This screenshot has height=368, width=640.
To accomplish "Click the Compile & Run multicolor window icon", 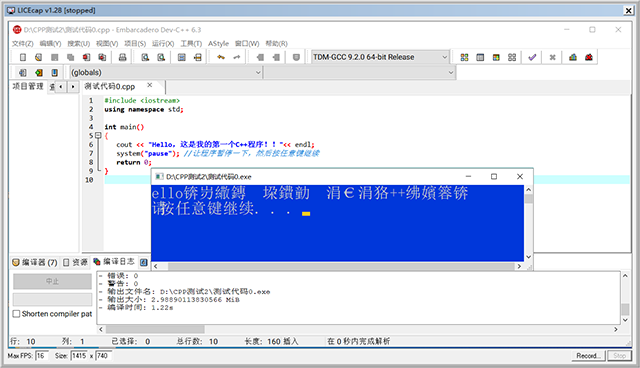I will [x=496, y=58].
